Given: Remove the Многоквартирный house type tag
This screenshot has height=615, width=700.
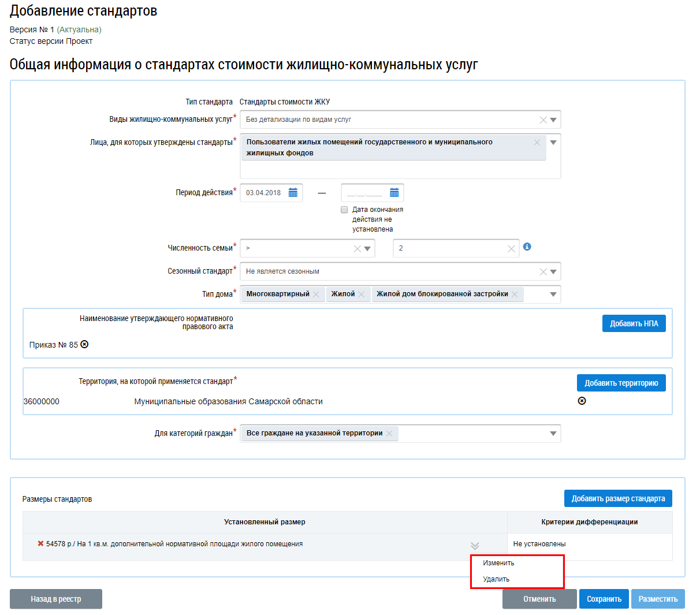Looking at the screenshot, I should point(317,295).
